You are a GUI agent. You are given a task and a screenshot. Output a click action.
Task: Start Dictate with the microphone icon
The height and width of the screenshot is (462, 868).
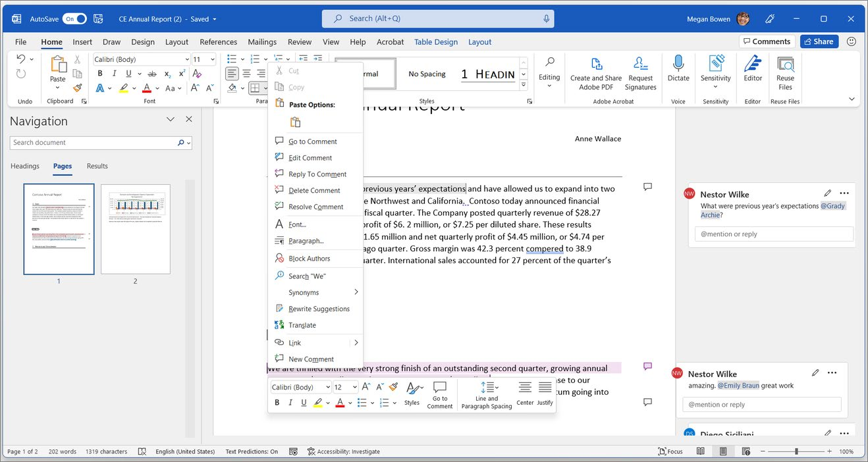tap(678, 68)
